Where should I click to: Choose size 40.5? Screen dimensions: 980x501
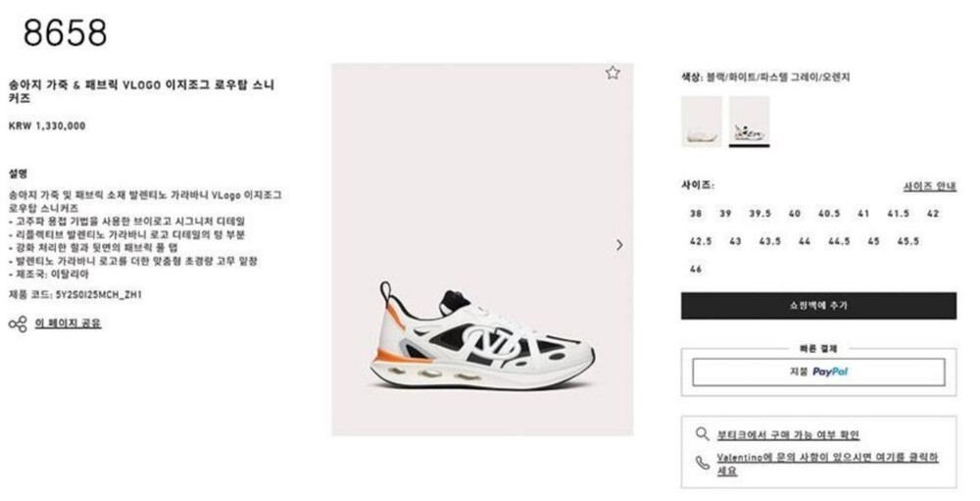829,214
